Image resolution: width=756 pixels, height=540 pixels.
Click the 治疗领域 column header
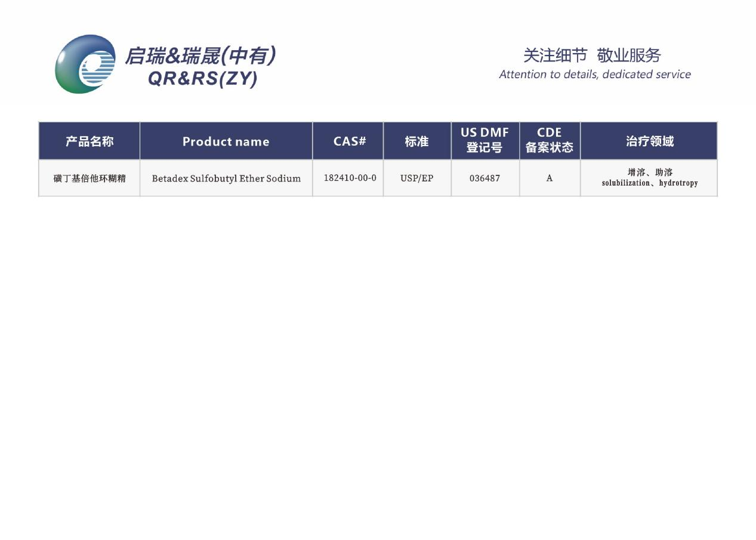tap(649, 141)
